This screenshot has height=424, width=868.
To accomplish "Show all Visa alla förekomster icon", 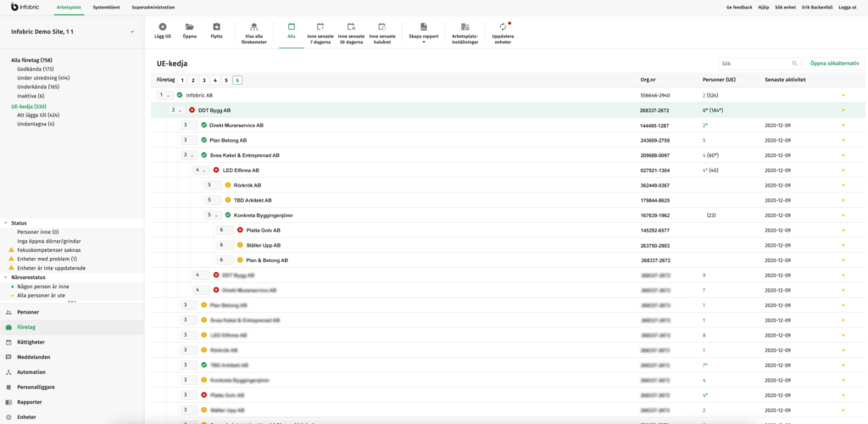I will (254, 26).
